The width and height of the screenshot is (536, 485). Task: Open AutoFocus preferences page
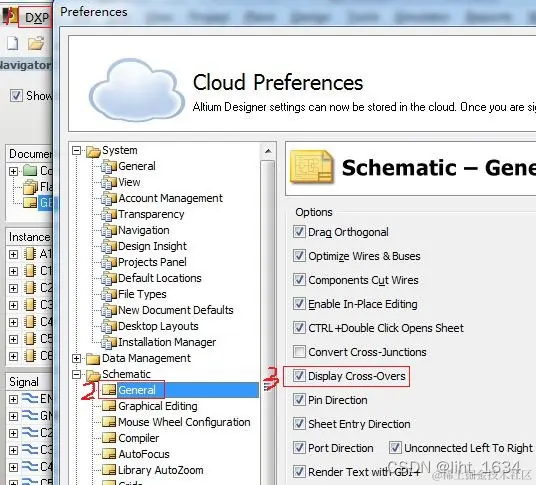(144, 454)
